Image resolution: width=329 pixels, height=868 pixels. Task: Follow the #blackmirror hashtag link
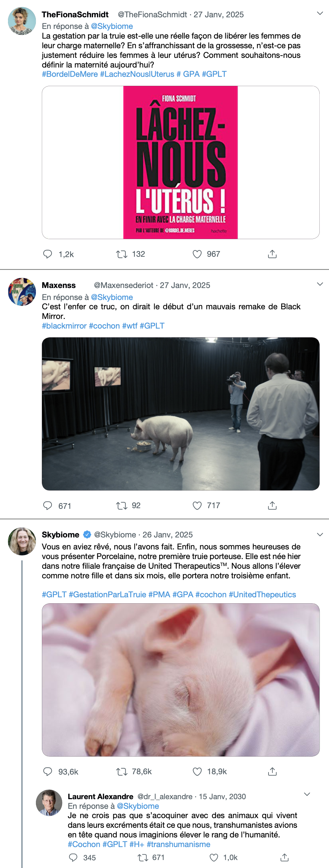[x=64, y=326]
